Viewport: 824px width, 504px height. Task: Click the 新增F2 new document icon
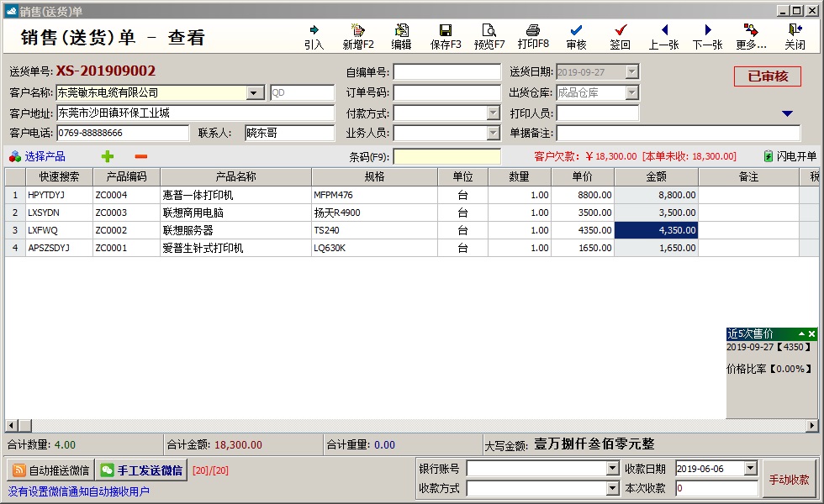[358, 31]
